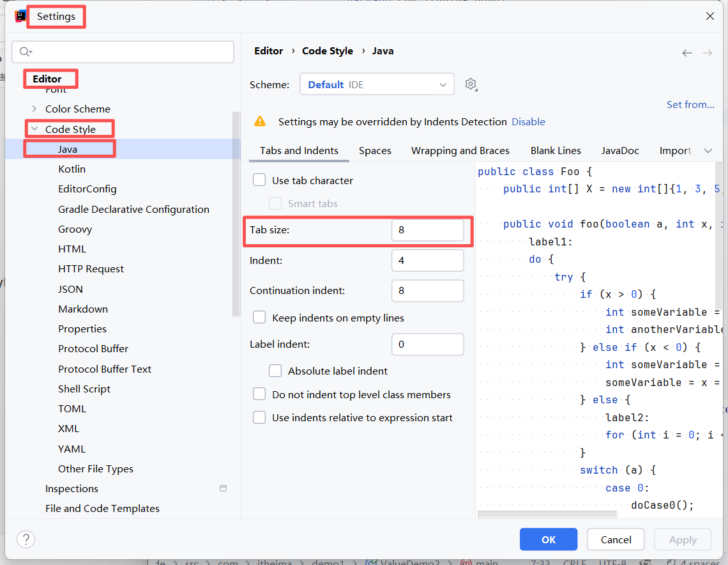Open the Imports tab

[675, 151]
